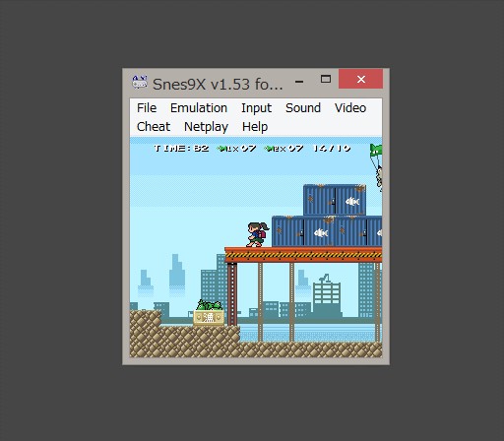Open the Help menu
This screenshot has width=504, height=441.
255,127
